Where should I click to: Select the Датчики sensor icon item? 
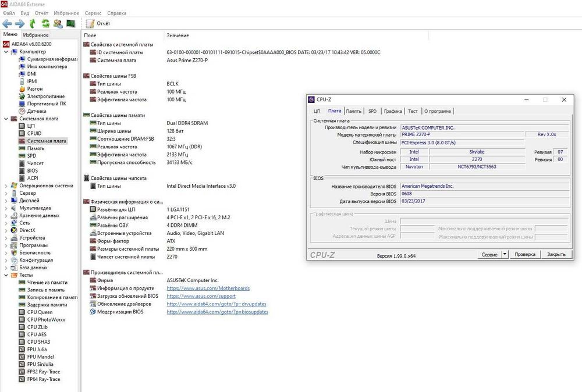coord(22,111)
